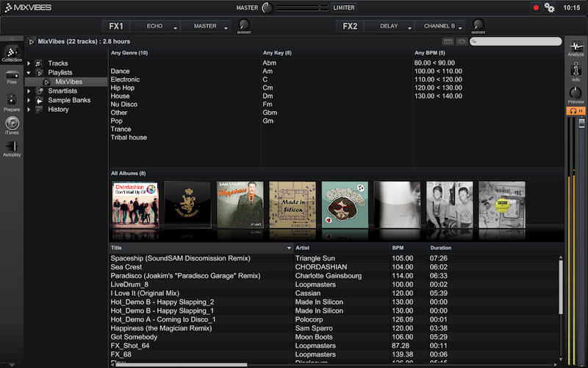The height and width of the screenshot is (368, 588).
Task: Click the Prepare icon in the sidebar
Action: click(x=11, y=102)
